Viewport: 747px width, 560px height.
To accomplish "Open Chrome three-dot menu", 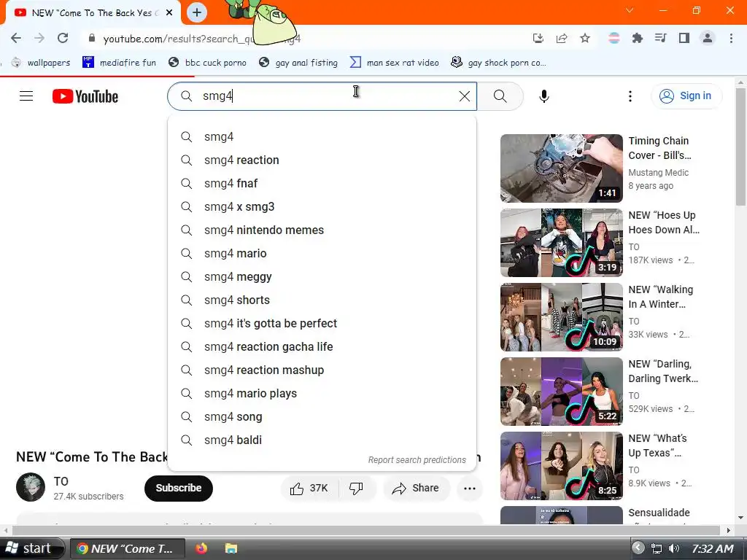I will pos(731,38).
